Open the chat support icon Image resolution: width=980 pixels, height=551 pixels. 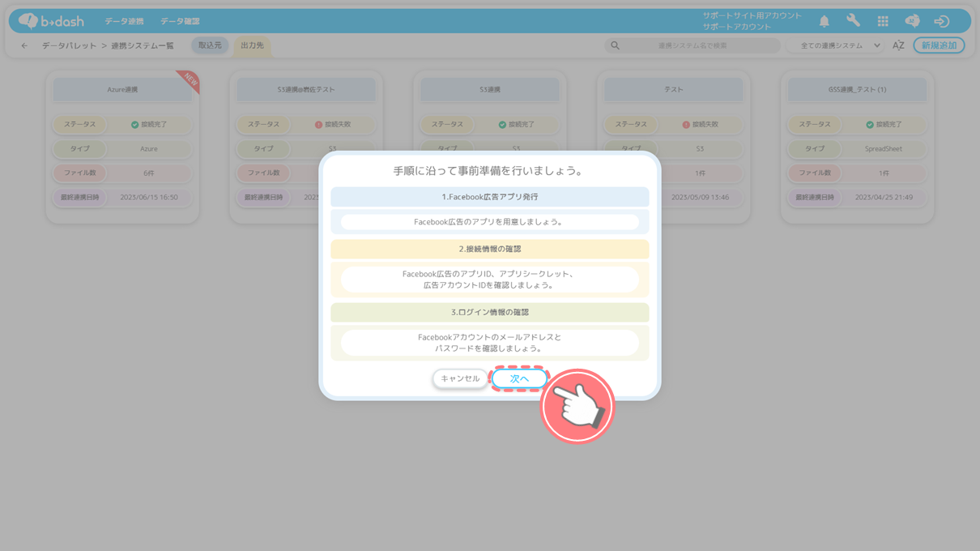tap(912, 21)
